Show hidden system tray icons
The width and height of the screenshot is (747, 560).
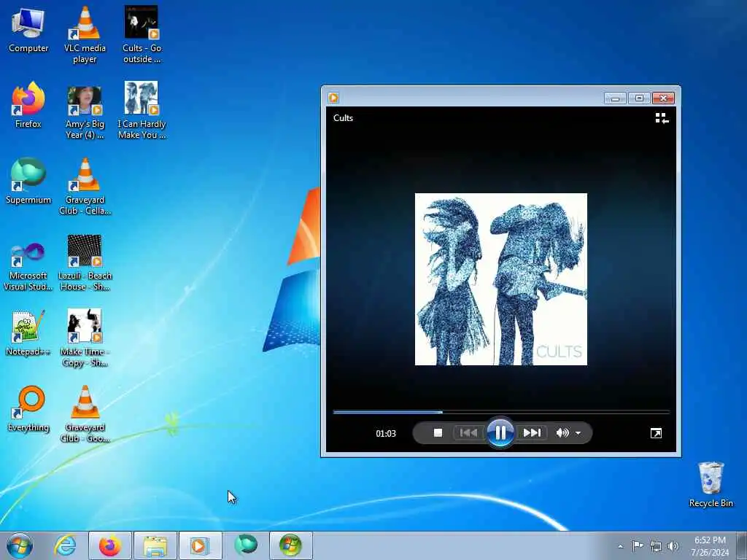(x=620, y=546)
